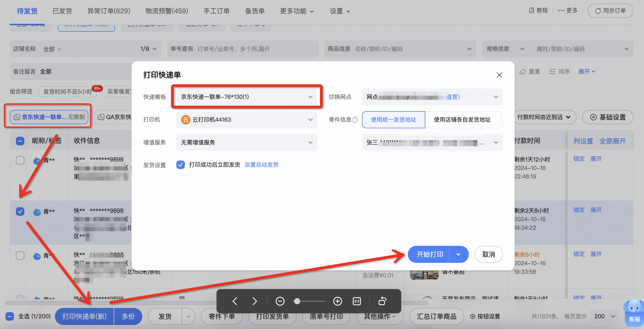Viewport: 644px width, 329px height.
Task: Uncheck the selected second order checkbox
Action: tap(20, 211)
